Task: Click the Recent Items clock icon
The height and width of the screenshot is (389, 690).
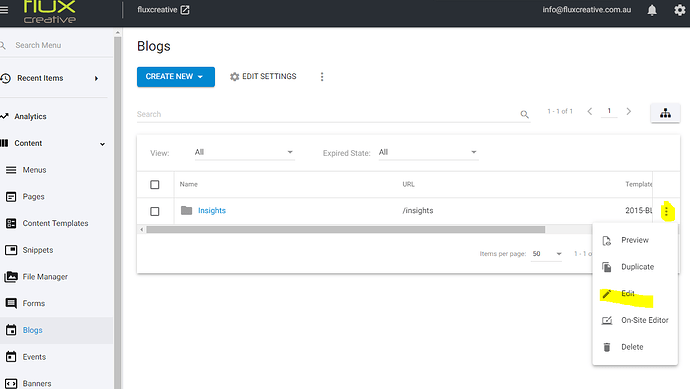Action: pyautogui.click(x=5, y=78)
